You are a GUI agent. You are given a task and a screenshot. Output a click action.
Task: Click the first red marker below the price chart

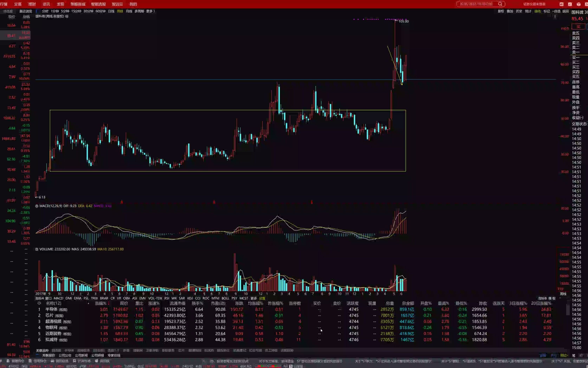click(122, 202)
